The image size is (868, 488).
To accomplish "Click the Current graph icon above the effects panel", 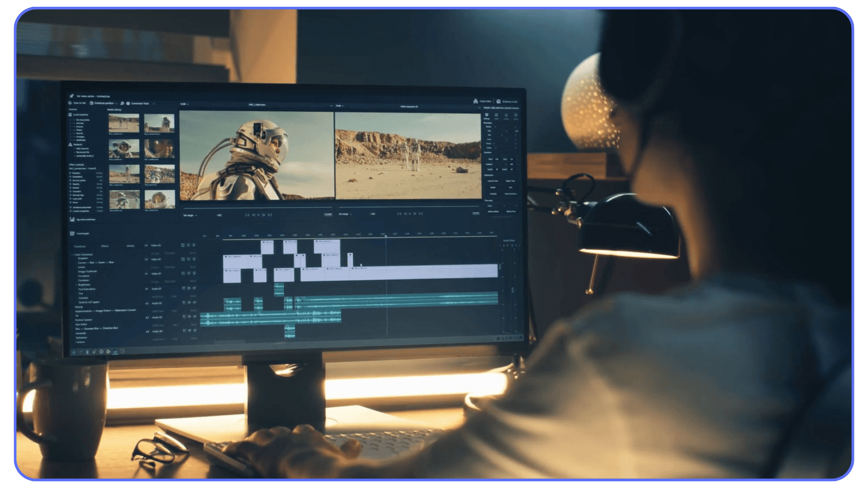I will [x=71, y=234].
